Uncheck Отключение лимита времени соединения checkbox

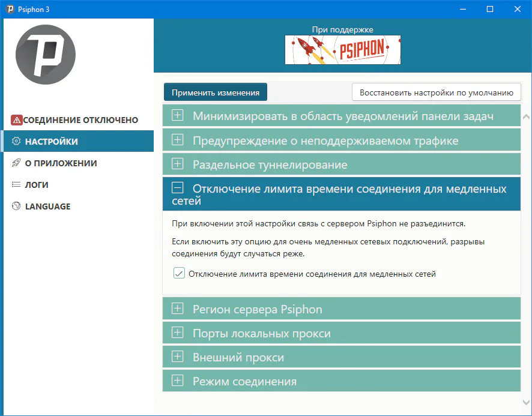[x=179, y=273]
